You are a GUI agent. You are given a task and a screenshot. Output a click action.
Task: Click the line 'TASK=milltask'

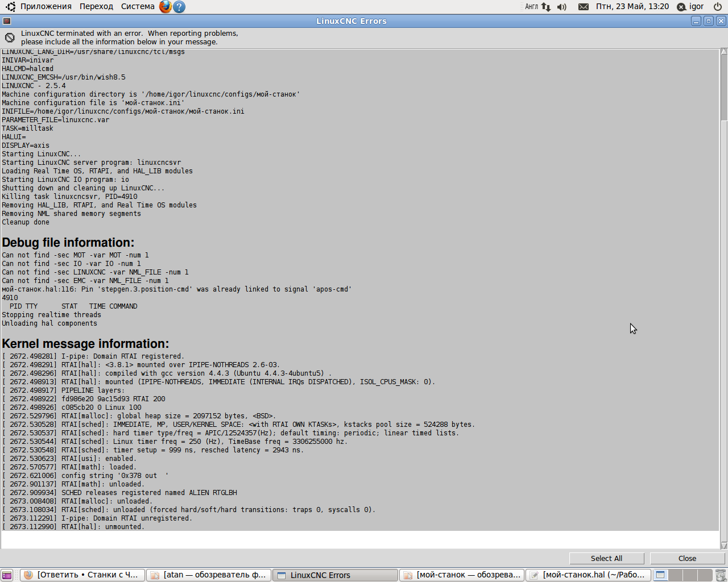click(27, 128)
